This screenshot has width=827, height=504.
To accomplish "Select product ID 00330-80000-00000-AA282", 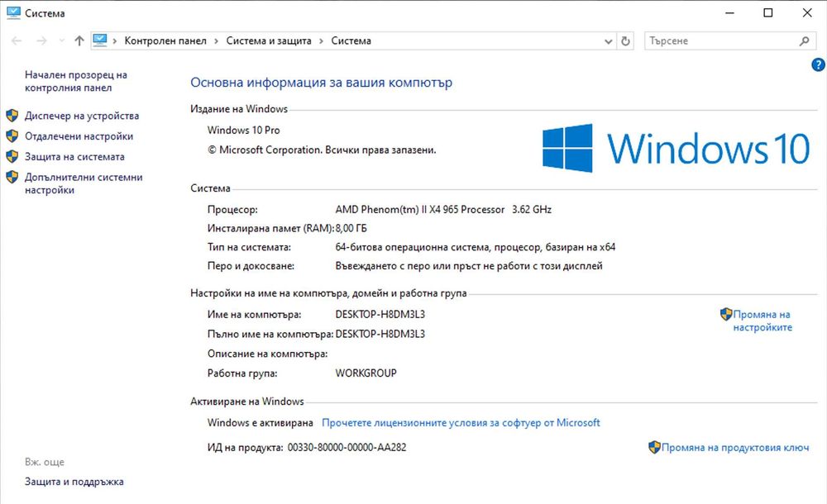I will click(347, 447).
